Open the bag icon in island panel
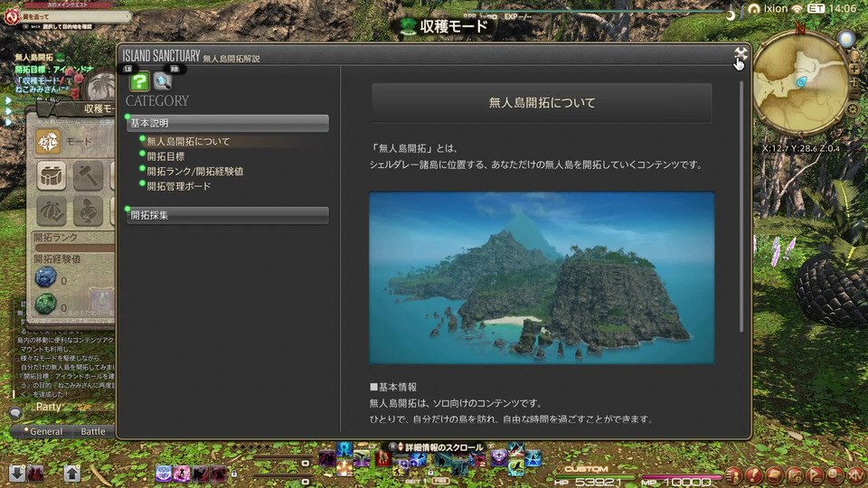The width and height of the screenshot is (868, 488). [x=51, y=176]
